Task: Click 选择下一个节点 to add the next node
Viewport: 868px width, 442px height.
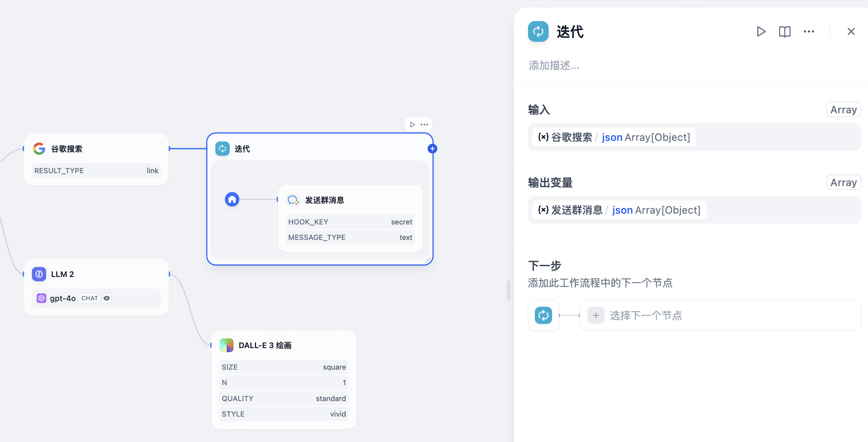Action: (646, 315)
